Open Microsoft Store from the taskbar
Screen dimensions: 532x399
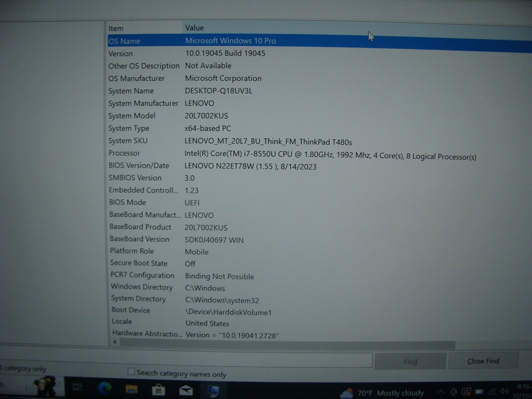158,389
